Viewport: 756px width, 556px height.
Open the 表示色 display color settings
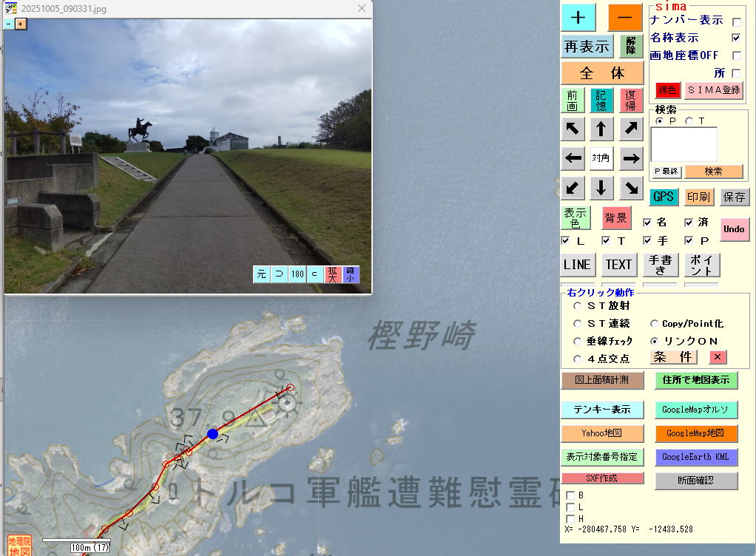pos(576,217)
